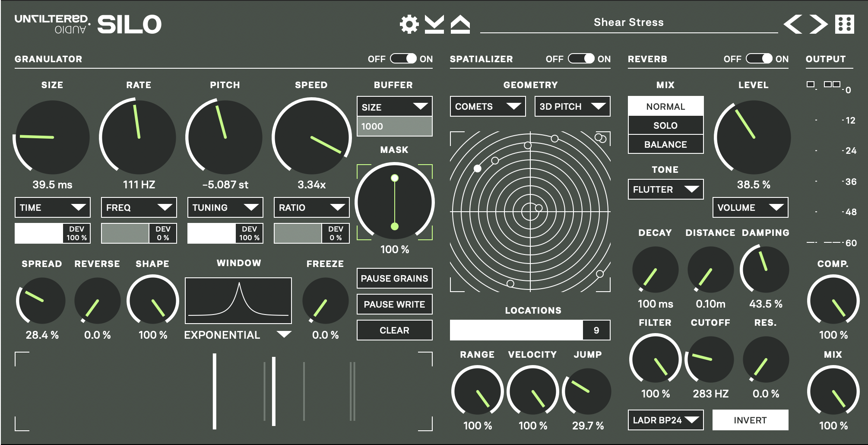Open the settings gear menu
This screenshot has height=445, width=868.
click(x=409, y=25)
